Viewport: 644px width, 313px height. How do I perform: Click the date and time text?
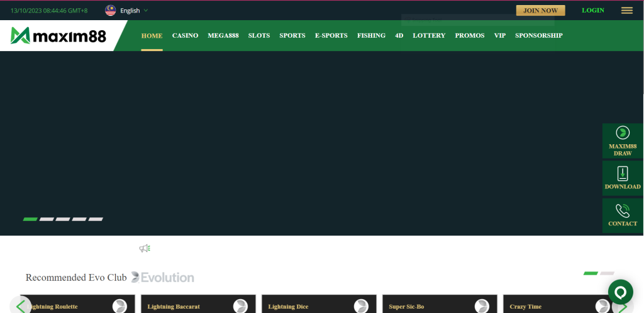point(49,10)
